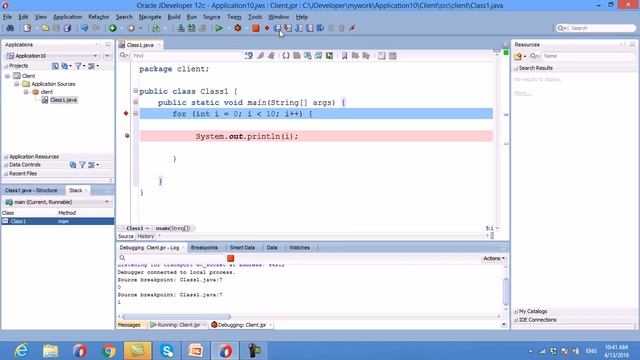Click the Chrome taskbar icon

[x=109, y=351]
